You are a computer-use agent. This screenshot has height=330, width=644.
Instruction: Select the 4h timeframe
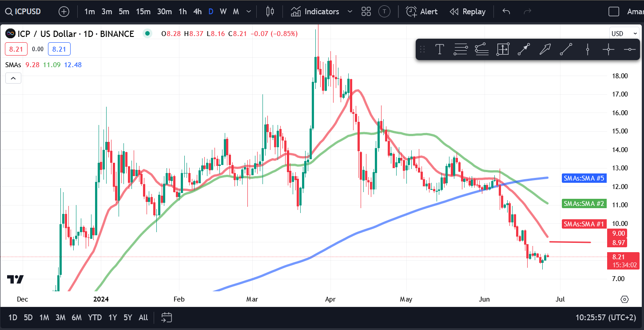click(197, 12)
